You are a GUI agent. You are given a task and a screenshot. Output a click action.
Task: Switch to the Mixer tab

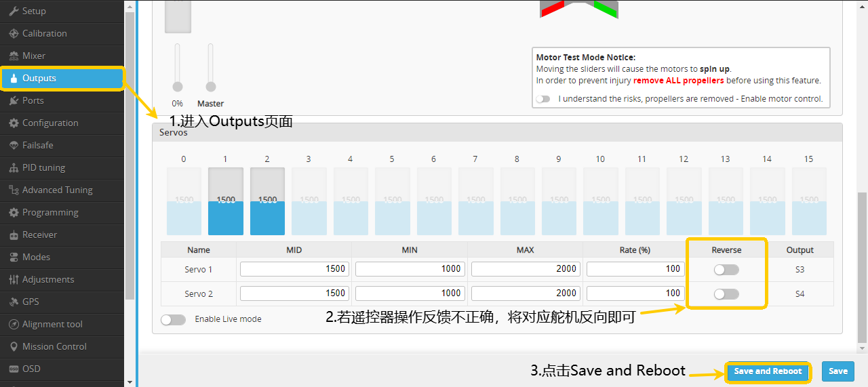pyautogui.click(x=62, y=56)
